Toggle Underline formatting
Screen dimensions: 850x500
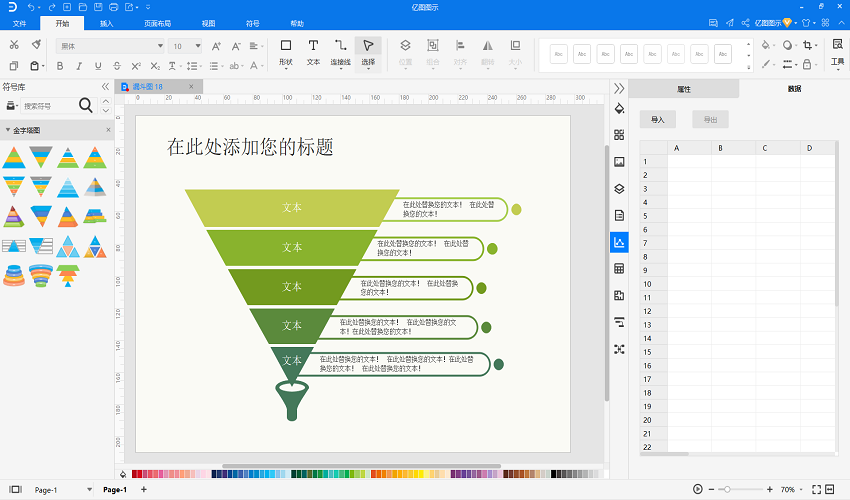click(x=98, y=66)
